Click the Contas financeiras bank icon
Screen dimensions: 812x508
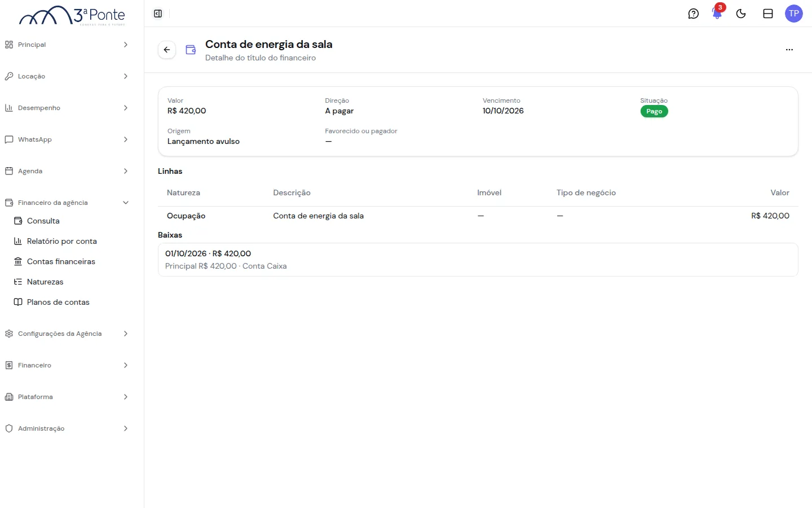pos(18,261)
